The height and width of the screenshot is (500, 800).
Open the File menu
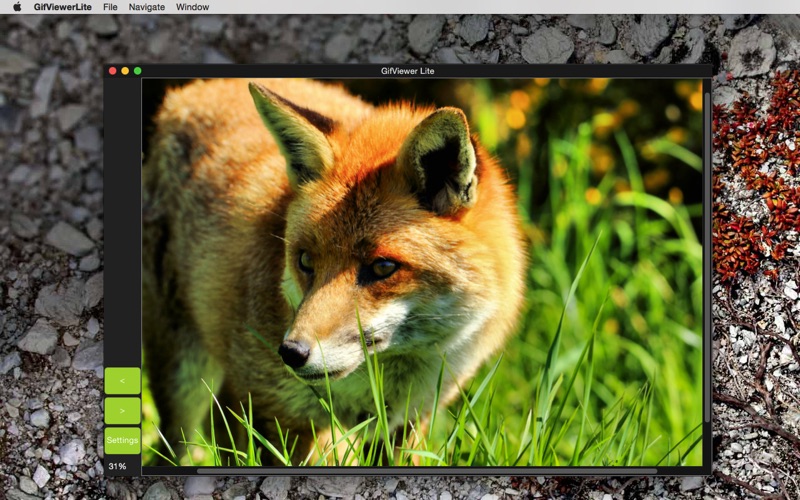point(110,7)
